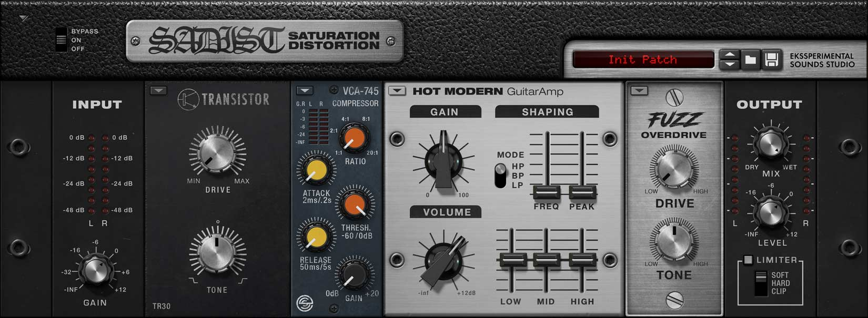This screenshot has width=868, height=318.
Task: Open the Fuzz Overdrive module dropdown
Action: pos(639,91)
